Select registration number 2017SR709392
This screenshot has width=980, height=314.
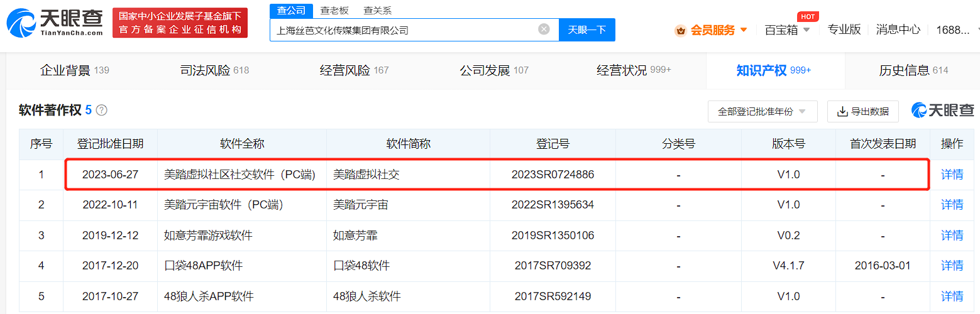coord(553,266)
